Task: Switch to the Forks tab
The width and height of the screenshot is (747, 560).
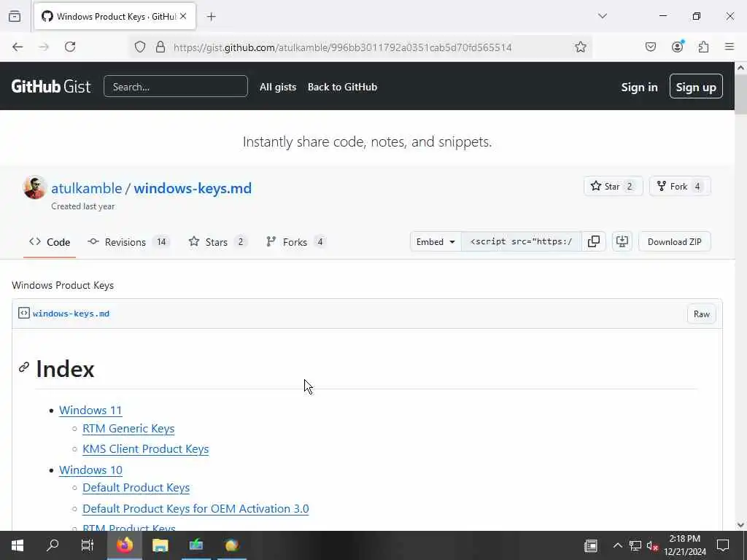Action: pyautogui.click(x=296, y=242)
